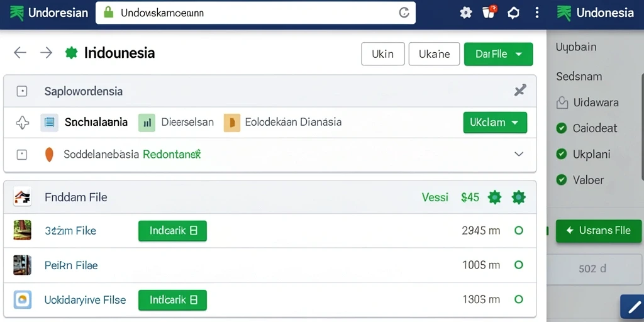Click the Usrans File button
Screen dimensions: 644x322
599,231
